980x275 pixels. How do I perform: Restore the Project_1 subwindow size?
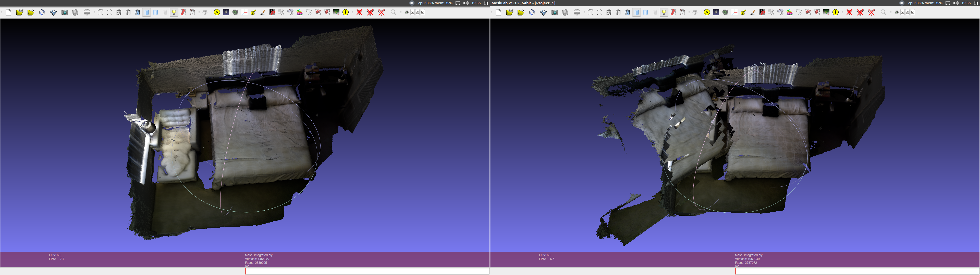(418, 12)
